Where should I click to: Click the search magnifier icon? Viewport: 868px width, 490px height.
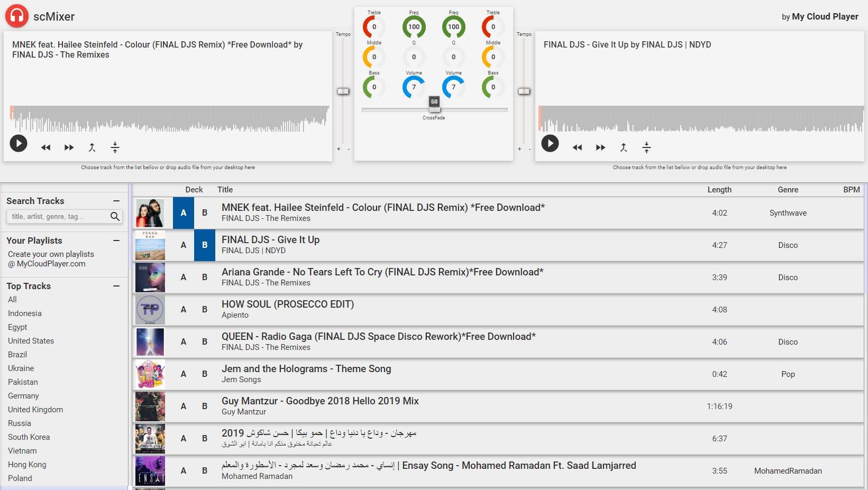coord(115,216)
